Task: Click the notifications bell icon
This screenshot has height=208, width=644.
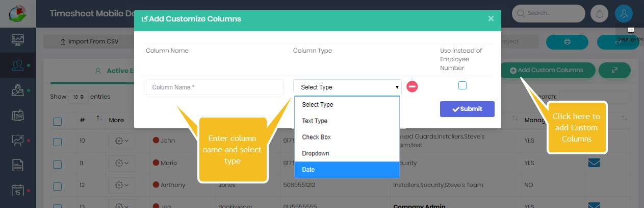Action: pos(599,14)
